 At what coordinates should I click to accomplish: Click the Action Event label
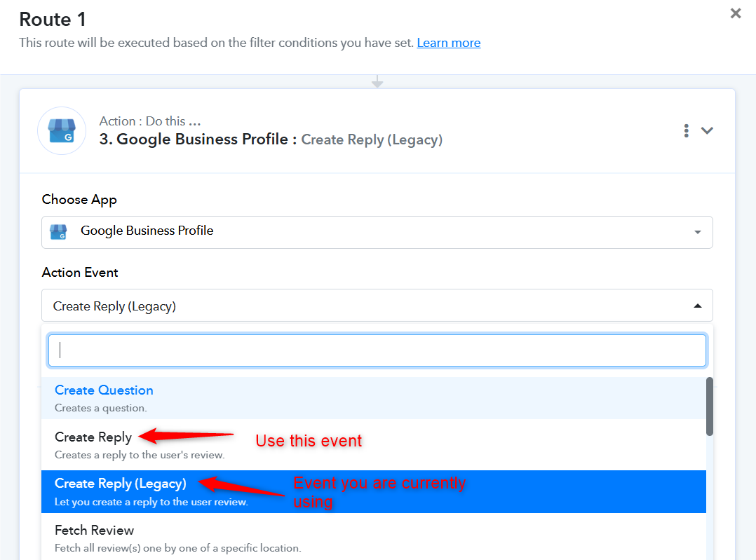[80, 272]
